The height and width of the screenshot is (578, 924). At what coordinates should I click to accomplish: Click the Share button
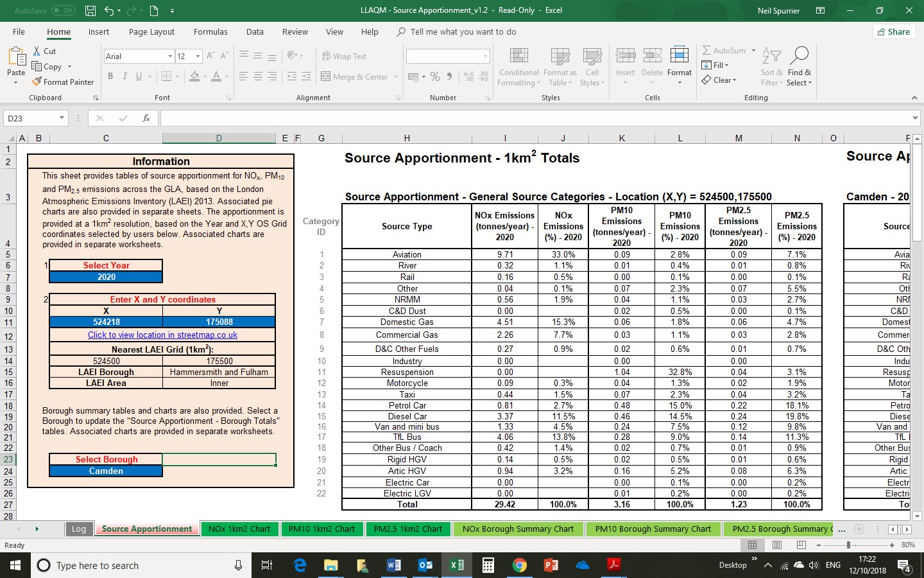point(893,31)
